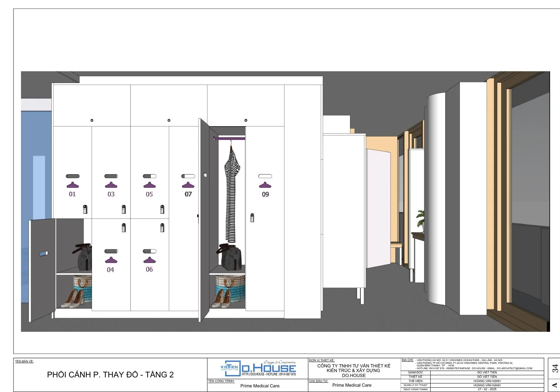
Task: Click the drawing title PHỐI CẢNH P. THAY ĐỒ - TẦNG 2
Action: (111, 375)
